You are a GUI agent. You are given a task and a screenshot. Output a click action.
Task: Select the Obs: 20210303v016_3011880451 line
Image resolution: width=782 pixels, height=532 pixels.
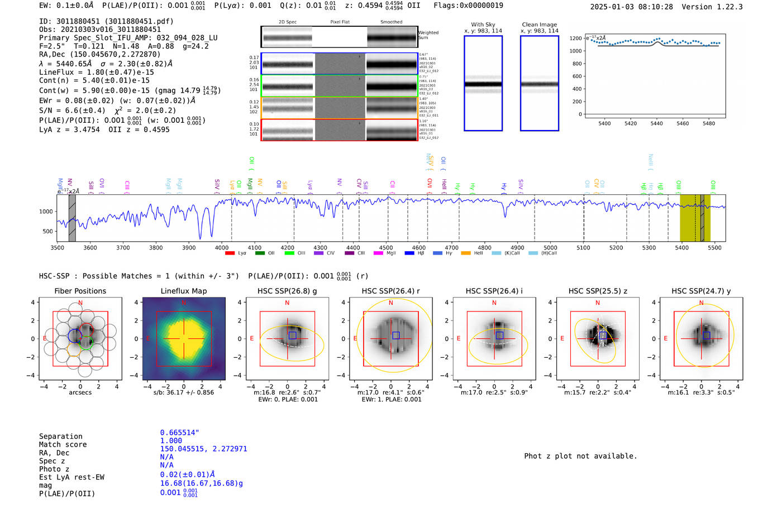100,30
